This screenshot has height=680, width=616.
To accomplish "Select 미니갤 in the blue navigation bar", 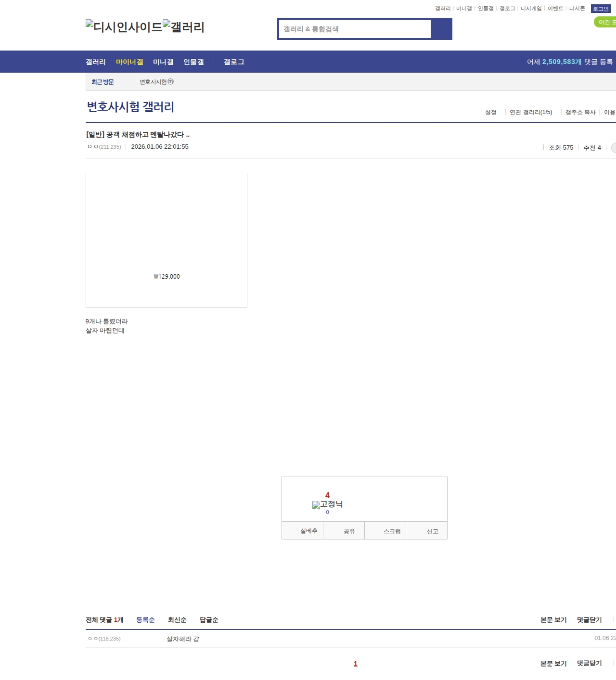I will [x=163, y=62].
